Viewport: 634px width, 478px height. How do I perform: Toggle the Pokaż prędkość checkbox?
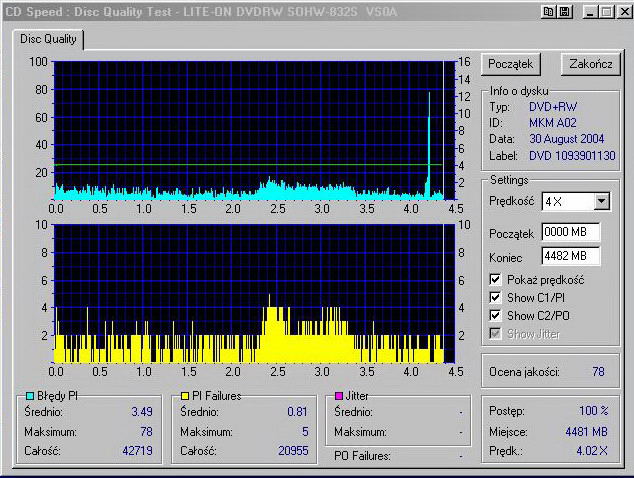tap(497, 279)
